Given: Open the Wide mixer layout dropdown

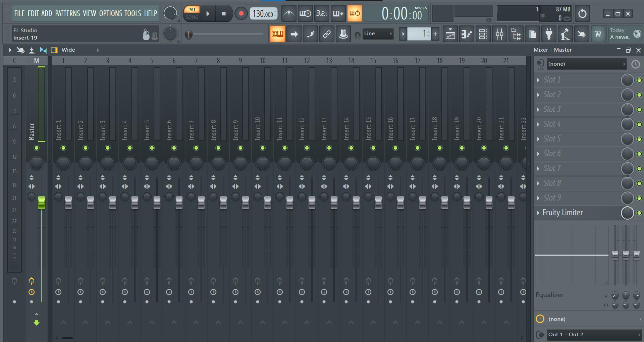Looking at the screenshot, I should [80, 50].
